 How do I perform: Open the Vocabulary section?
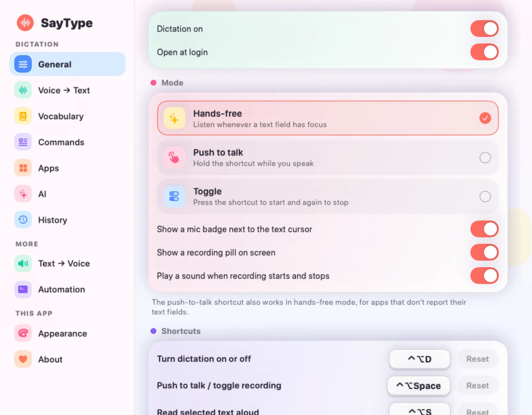point(67,116)
